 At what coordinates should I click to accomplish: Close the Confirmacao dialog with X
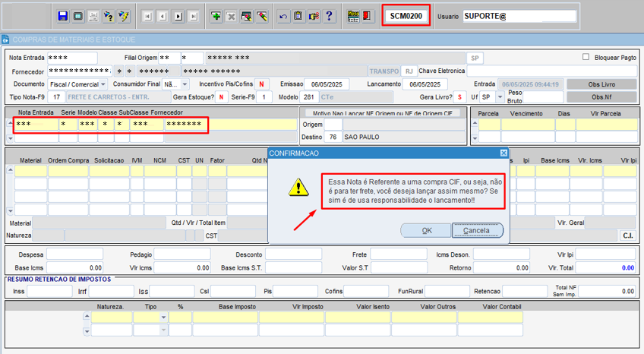coord(503,153)
